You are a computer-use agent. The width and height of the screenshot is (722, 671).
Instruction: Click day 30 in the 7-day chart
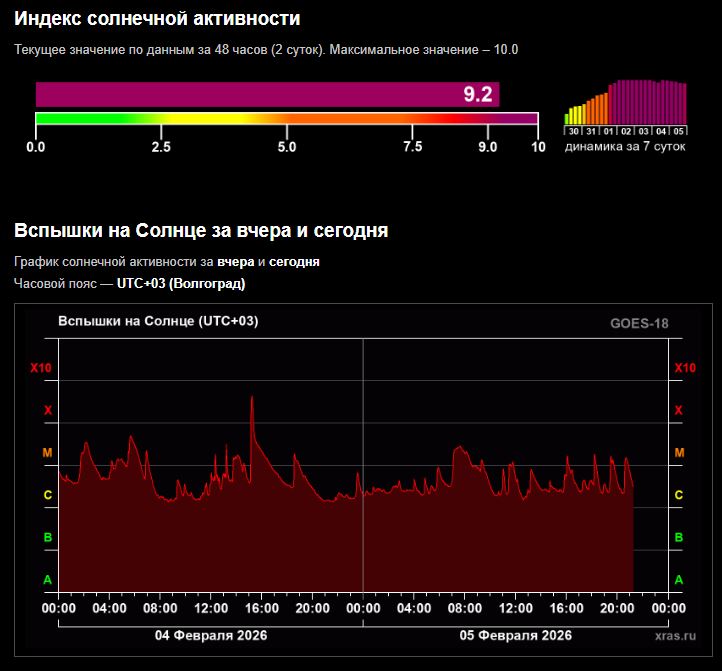[x=573, y=131]
